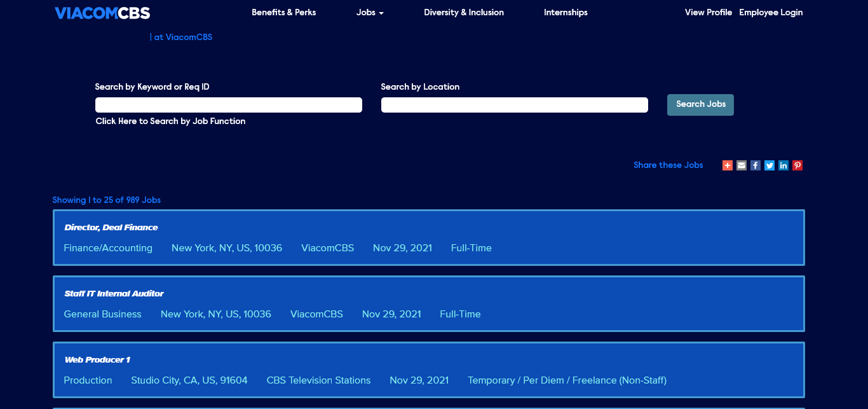Image resolution: width=868 pixels, height=409 pixels.
Task: Share jobs on Twitter
Action: [770, 165]
